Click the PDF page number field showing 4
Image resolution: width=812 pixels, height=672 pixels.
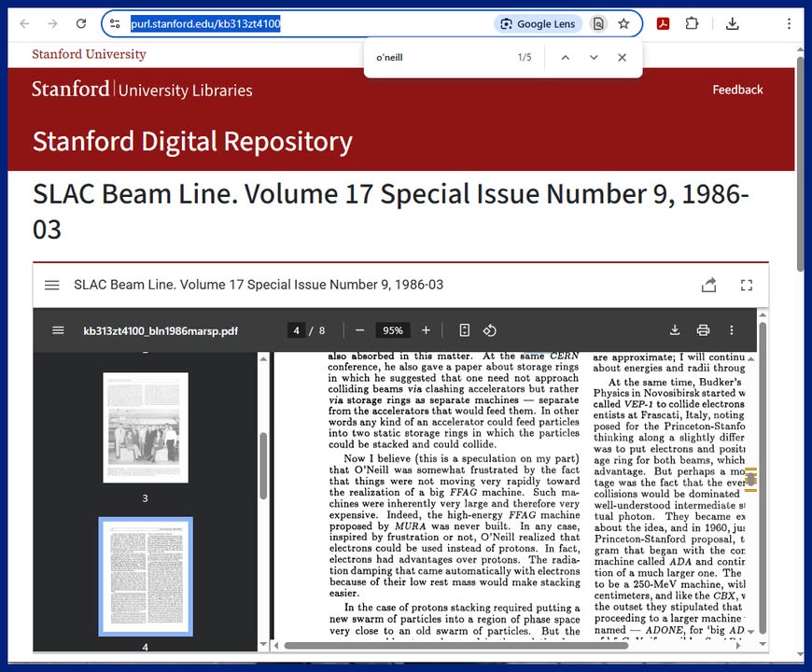296,330
